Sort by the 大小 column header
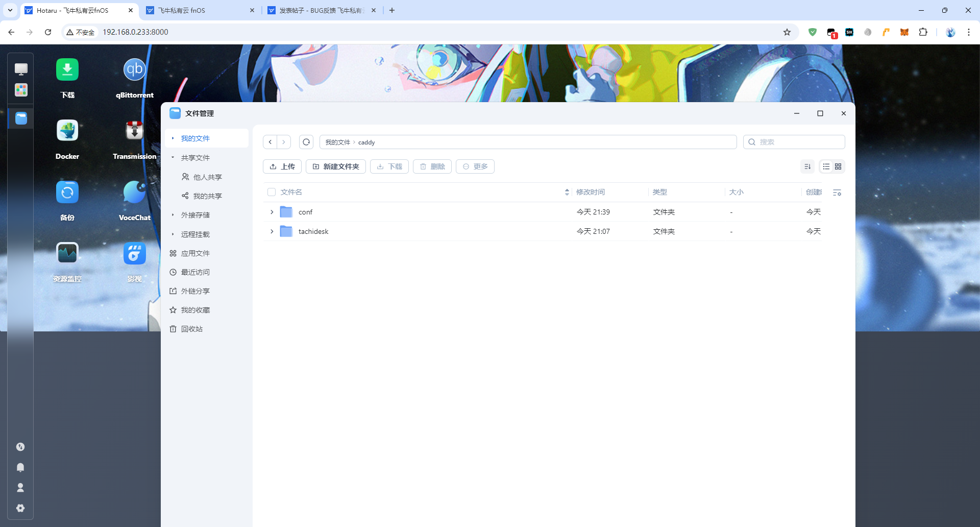 tap(736, 192)
